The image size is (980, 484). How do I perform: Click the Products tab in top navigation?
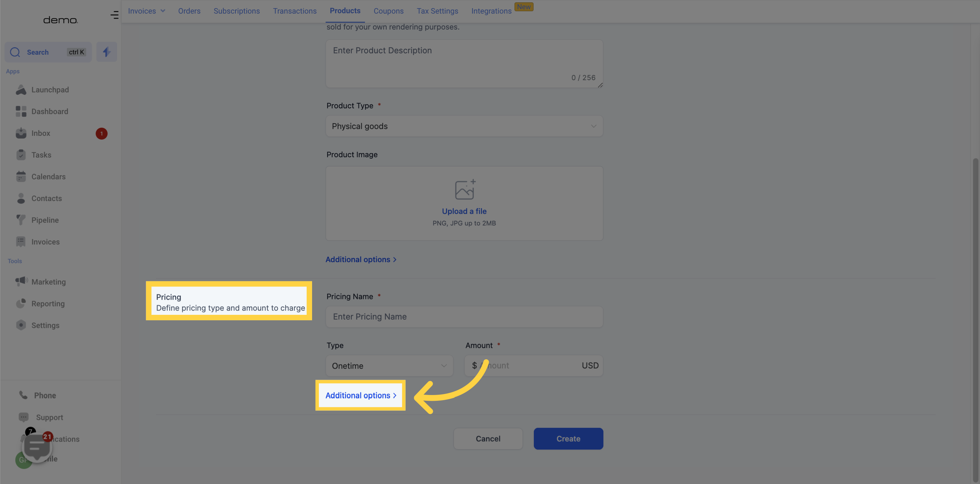click(x=345, y=11)
